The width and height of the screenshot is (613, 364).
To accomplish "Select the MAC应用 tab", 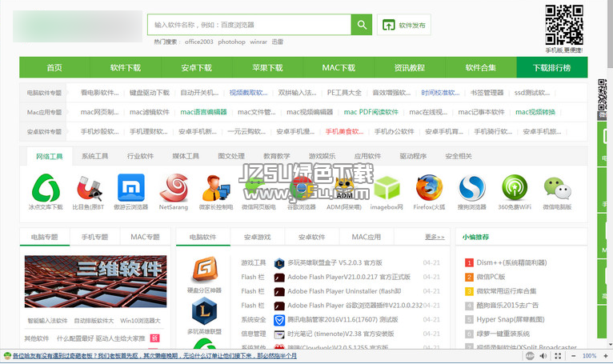I will coord(367,237).
